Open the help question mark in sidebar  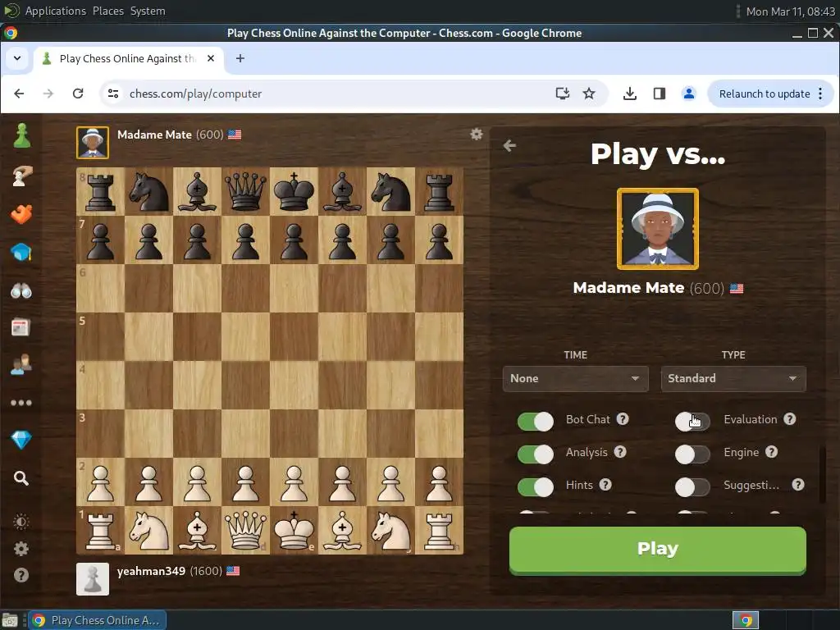click(21, 575)
